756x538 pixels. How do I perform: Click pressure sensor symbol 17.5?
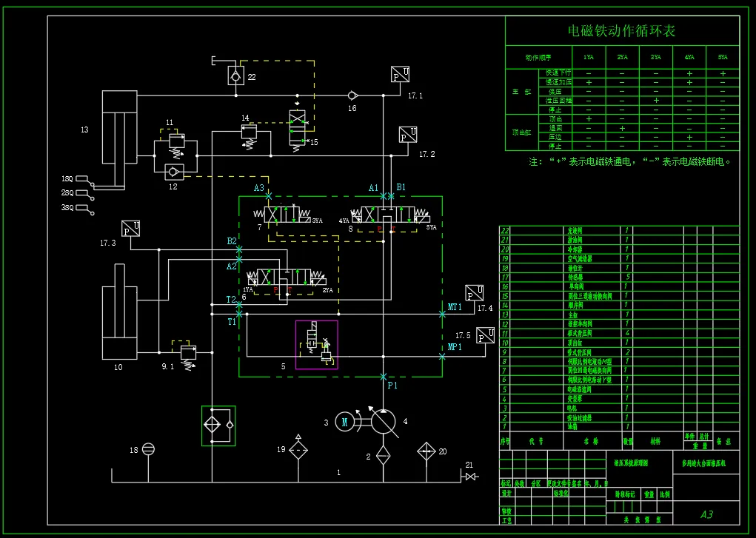tap(486, 335)
